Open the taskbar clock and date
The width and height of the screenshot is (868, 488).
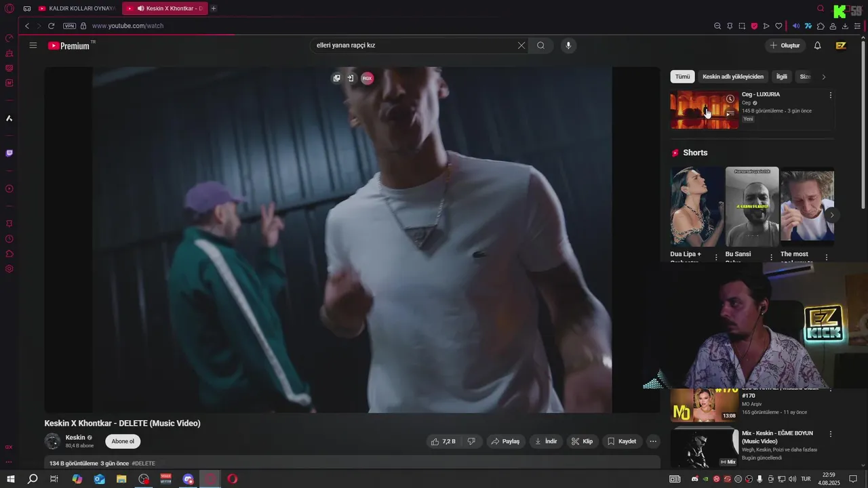point(829,479)
